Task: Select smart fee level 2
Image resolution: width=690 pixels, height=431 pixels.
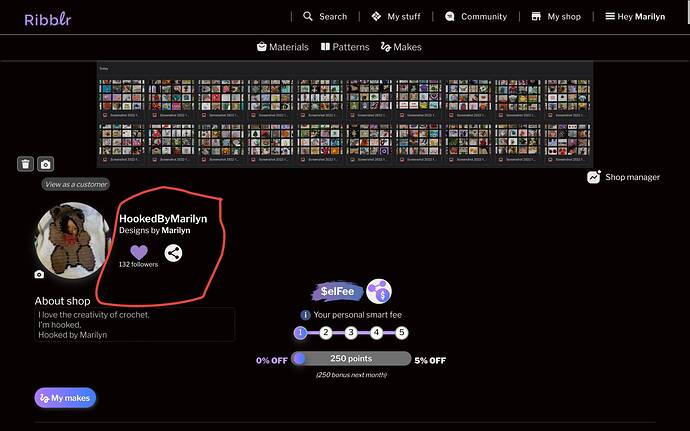Action: [326, 332]
